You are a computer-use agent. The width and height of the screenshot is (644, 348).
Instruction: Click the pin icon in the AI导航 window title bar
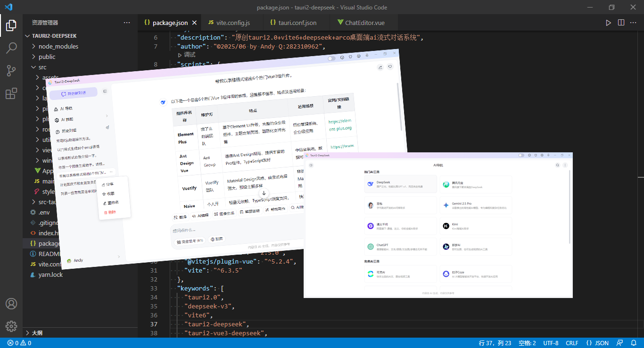[x=548, y=155]
